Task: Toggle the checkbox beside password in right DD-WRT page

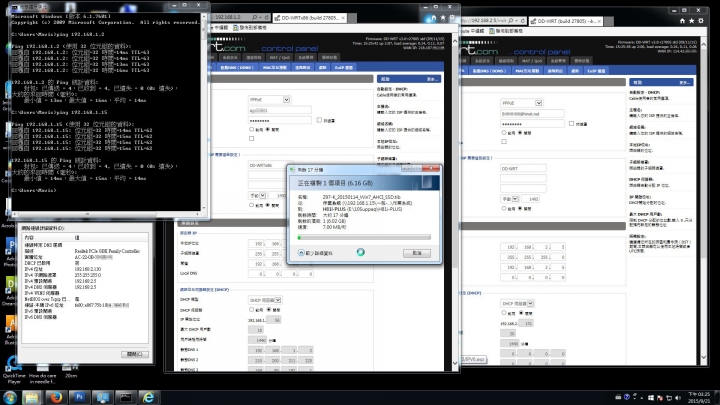Action: coord(571,124)
